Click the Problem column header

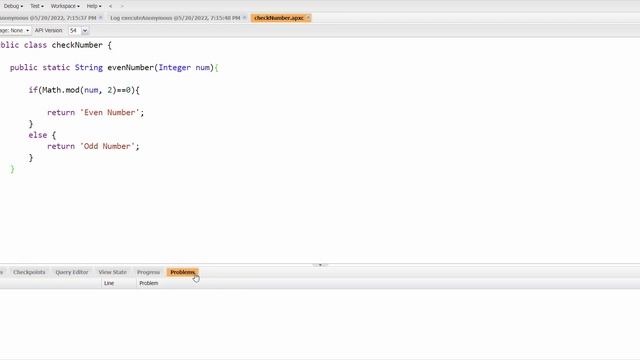tap(149, 283)
